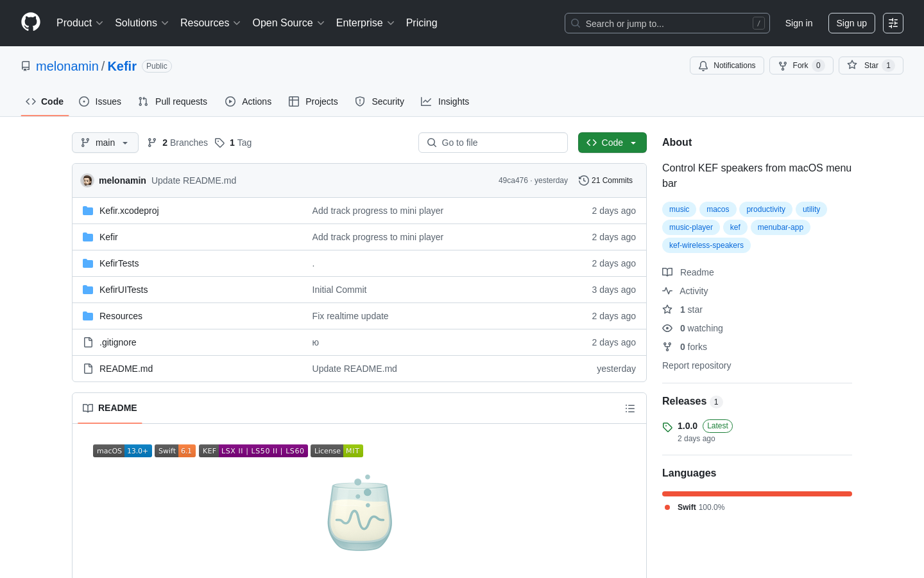
Task: Click the License MIT badge
Action: (337, 451)
